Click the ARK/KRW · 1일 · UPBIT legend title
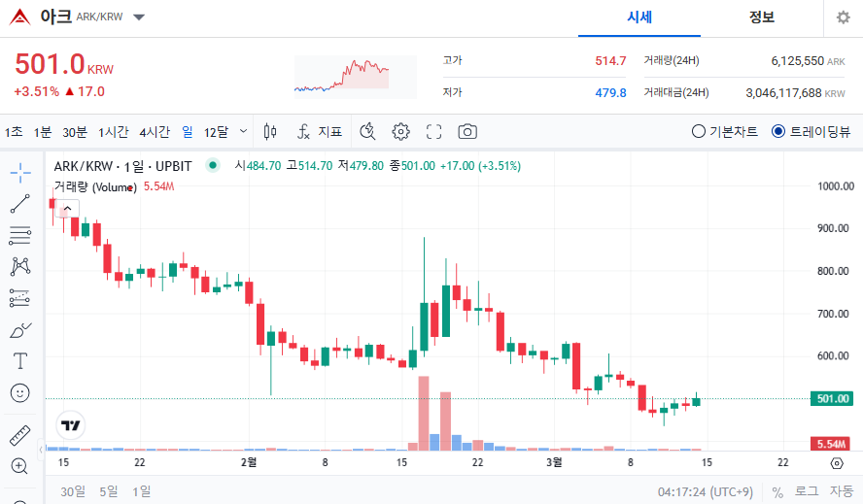Image resolution: width=863 pixels, height=504 pixels. pos(122,166)
